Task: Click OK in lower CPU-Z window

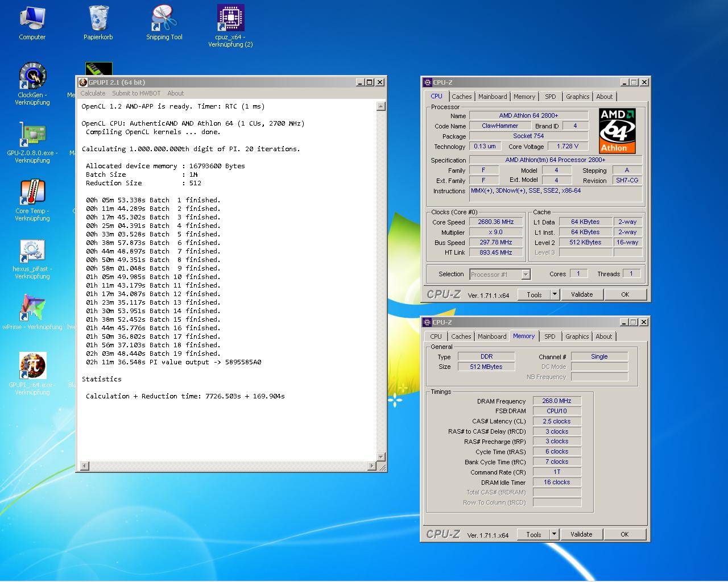Action: click(x=624, y=534)
